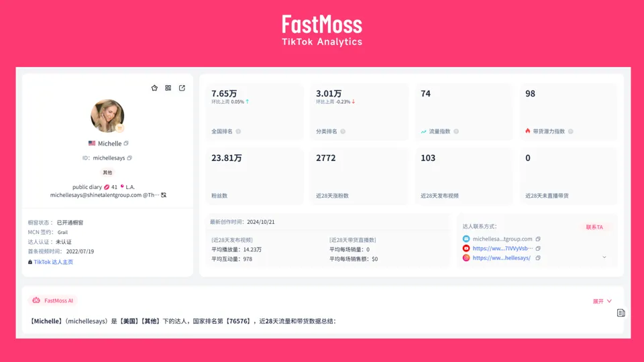Image resolution: width=644 pixels, height=362 pixels.
Task: Click 橱窗状态 已开通橱窗 text
Action: pyautogui.click(x=70, y=223)
